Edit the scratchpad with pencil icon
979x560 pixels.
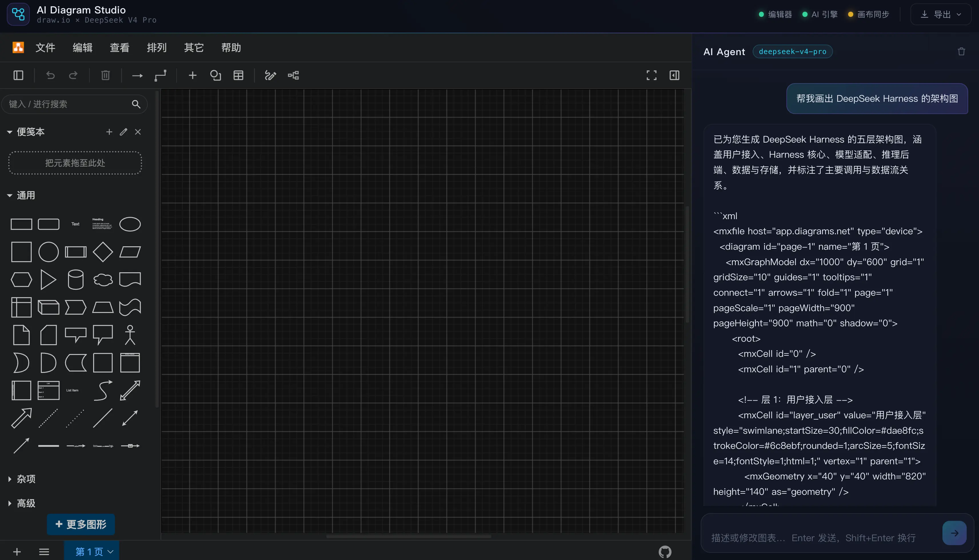point(123,132)
